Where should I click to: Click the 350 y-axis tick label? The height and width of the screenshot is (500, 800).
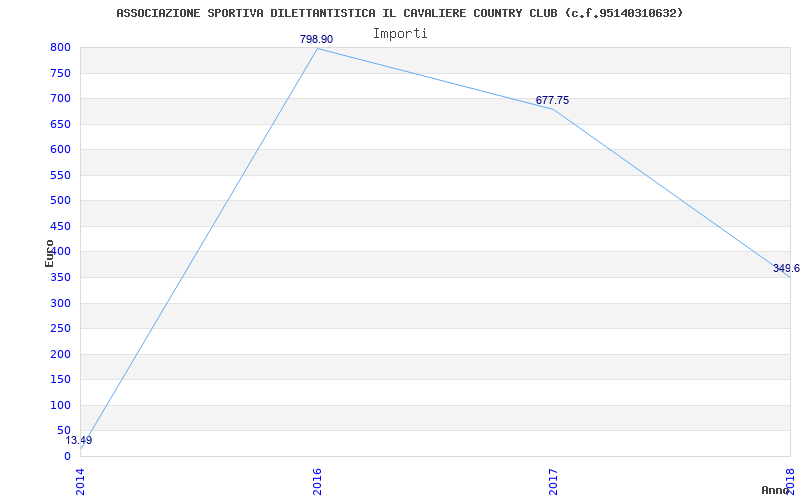pos(60,278)
